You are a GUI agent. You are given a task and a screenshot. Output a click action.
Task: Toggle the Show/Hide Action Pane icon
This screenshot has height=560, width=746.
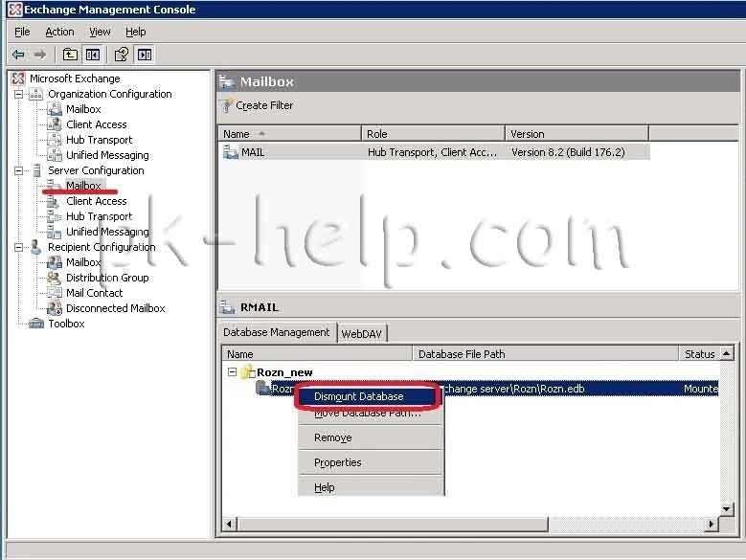point(145,55)
